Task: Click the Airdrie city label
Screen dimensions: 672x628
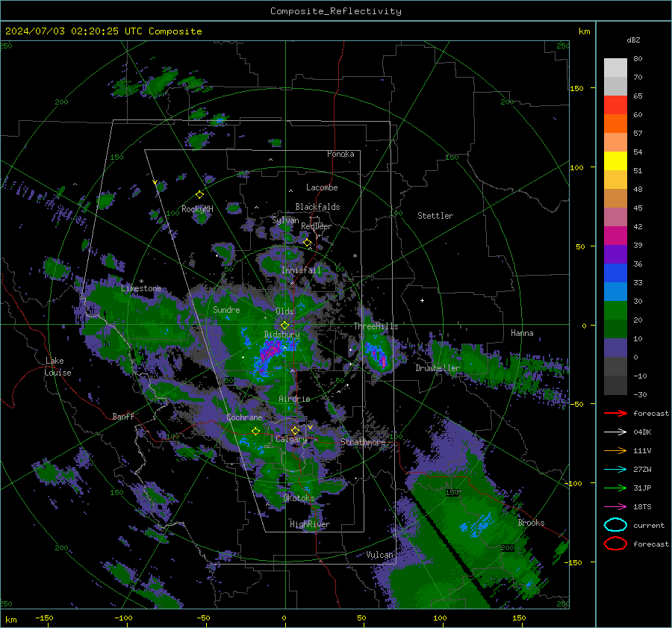Action: (294, 399)
